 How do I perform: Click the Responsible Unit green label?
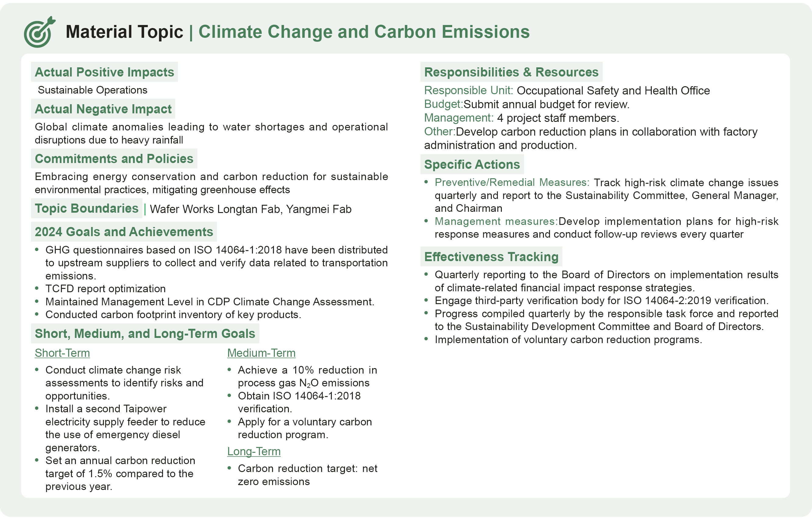468,90
